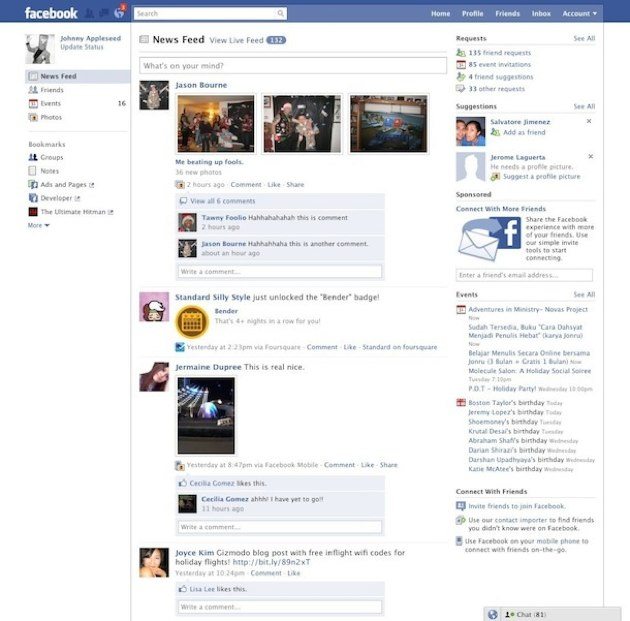Open the Account dropdown menu
Screen dimensions: 630x621
[580, 14]
